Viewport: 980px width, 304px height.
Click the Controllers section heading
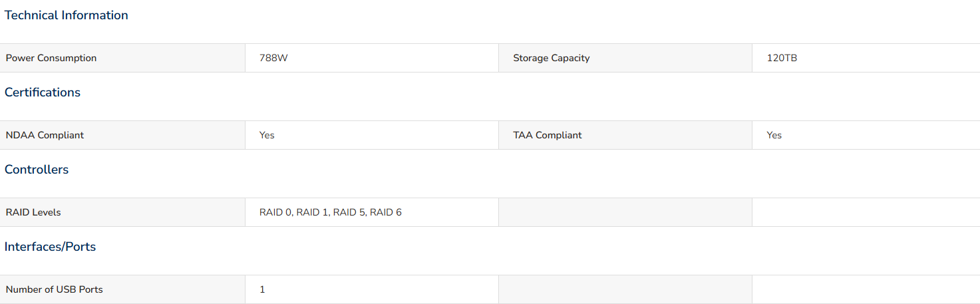(37, 170)
